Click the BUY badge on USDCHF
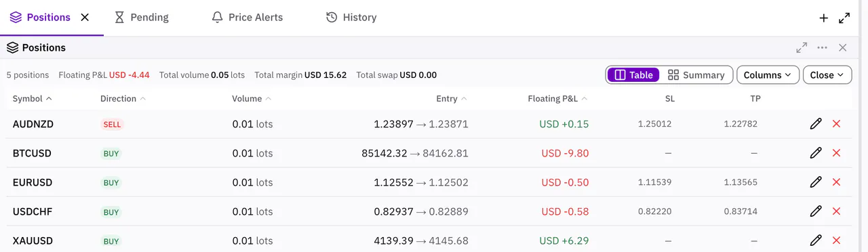Viewport: 868px width, 252px height. (x=111, y=212)
